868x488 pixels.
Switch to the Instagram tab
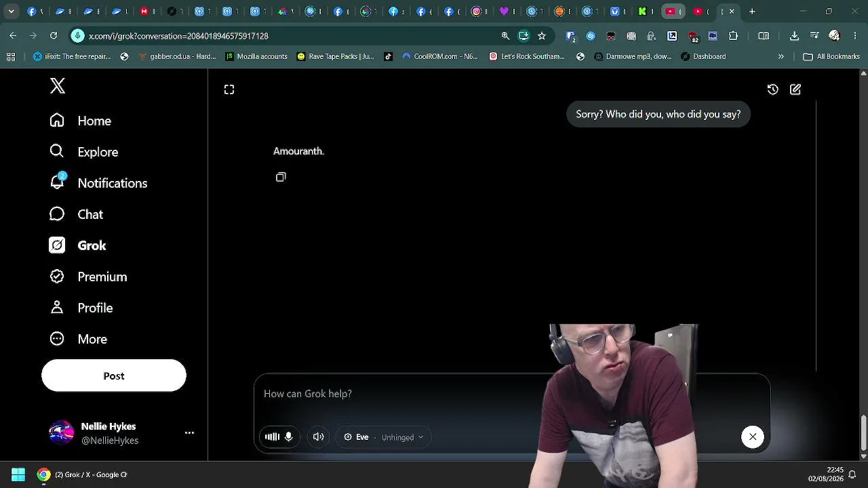point(479,12)
